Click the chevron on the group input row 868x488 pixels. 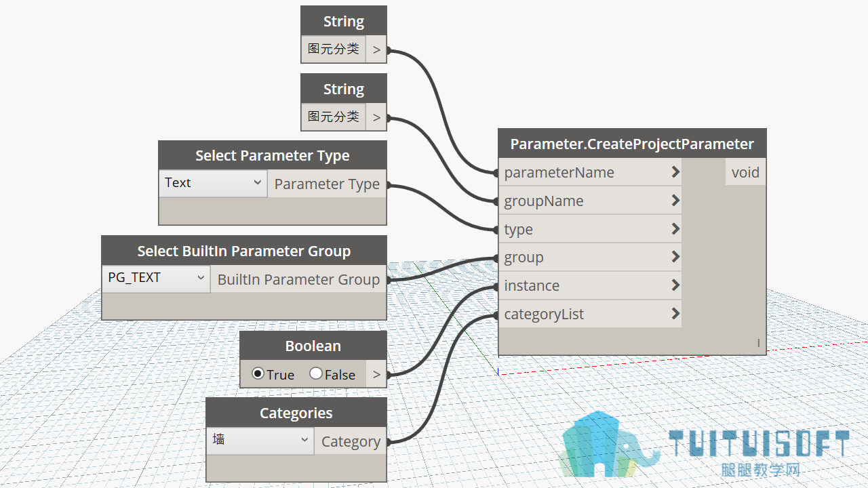[x=675, y=257]
